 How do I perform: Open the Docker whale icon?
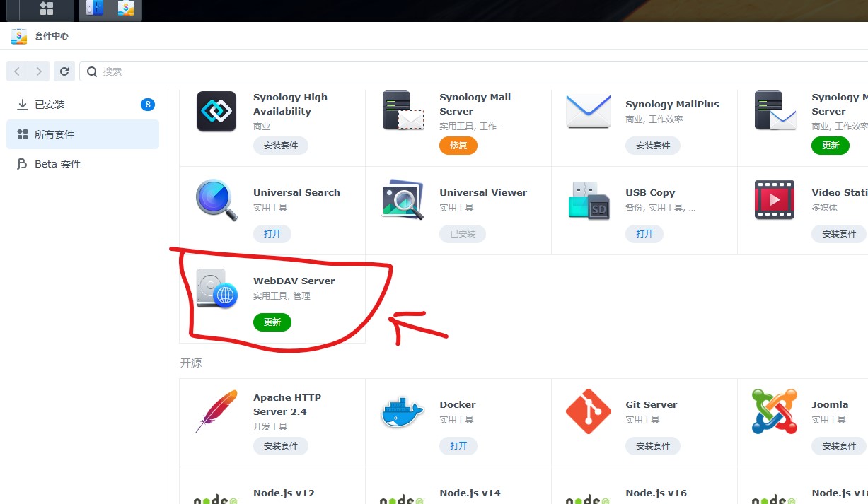[x=402, y=412]
